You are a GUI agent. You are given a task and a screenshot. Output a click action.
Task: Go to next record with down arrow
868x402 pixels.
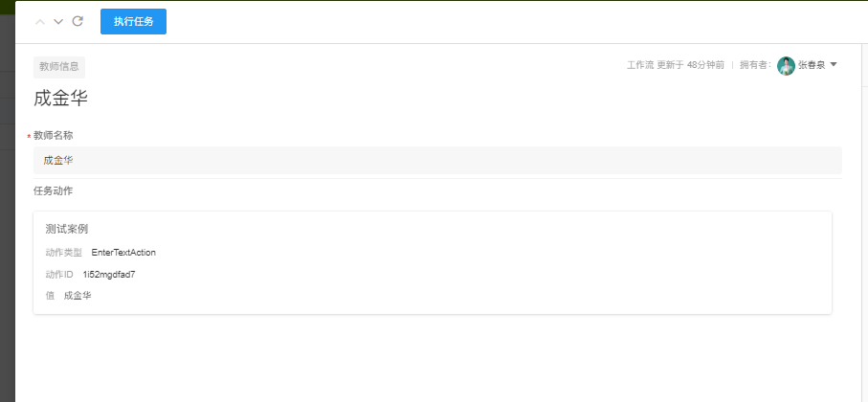point(58,21)
